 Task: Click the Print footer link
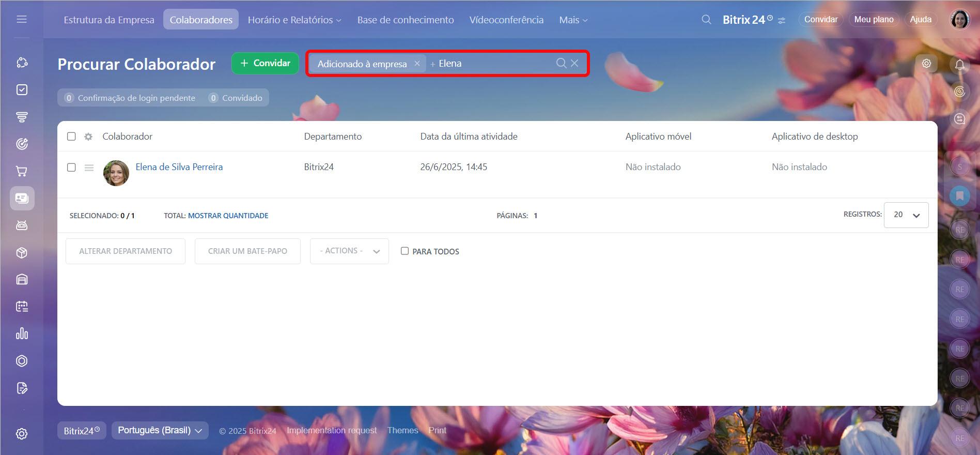pos(437,430)
